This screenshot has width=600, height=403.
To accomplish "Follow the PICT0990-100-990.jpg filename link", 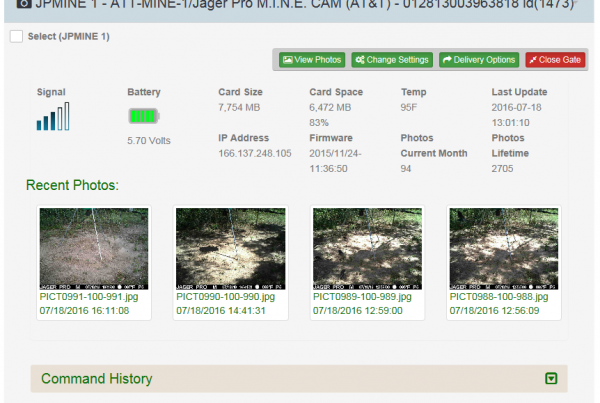I will pyautogui.click(x=225, y=297).
